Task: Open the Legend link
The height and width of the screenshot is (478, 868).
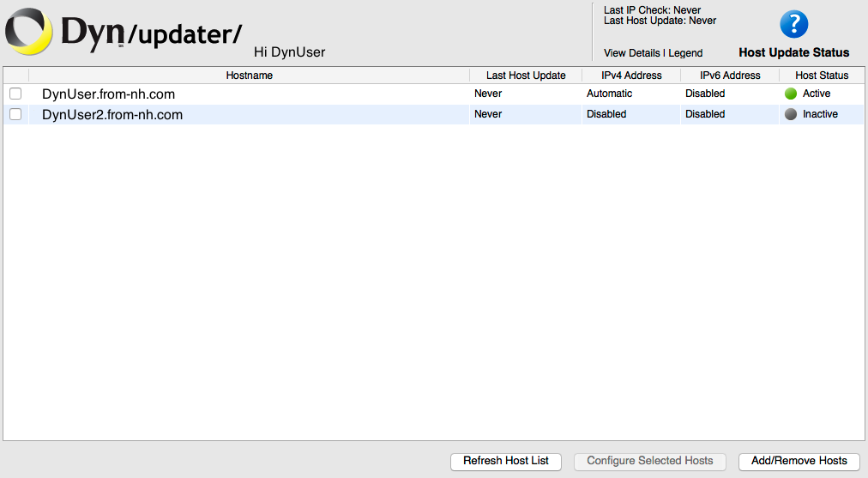Action: pyautogui.click(x=685, y=53)
